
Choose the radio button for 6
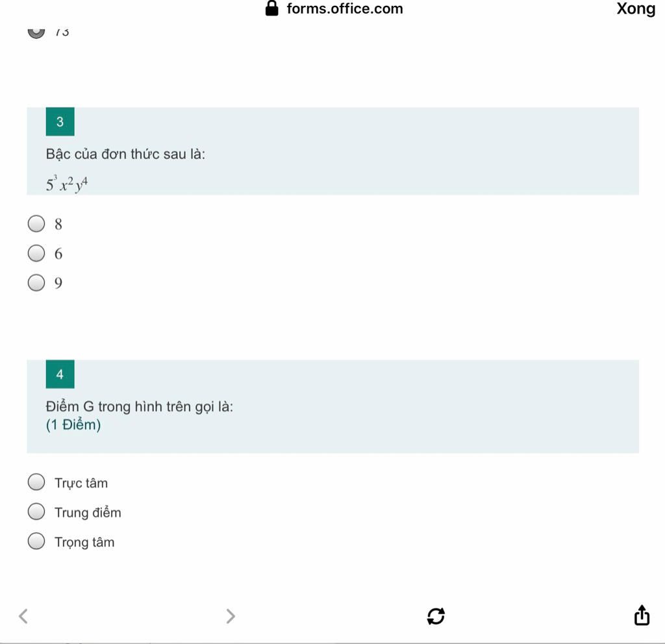36,254
